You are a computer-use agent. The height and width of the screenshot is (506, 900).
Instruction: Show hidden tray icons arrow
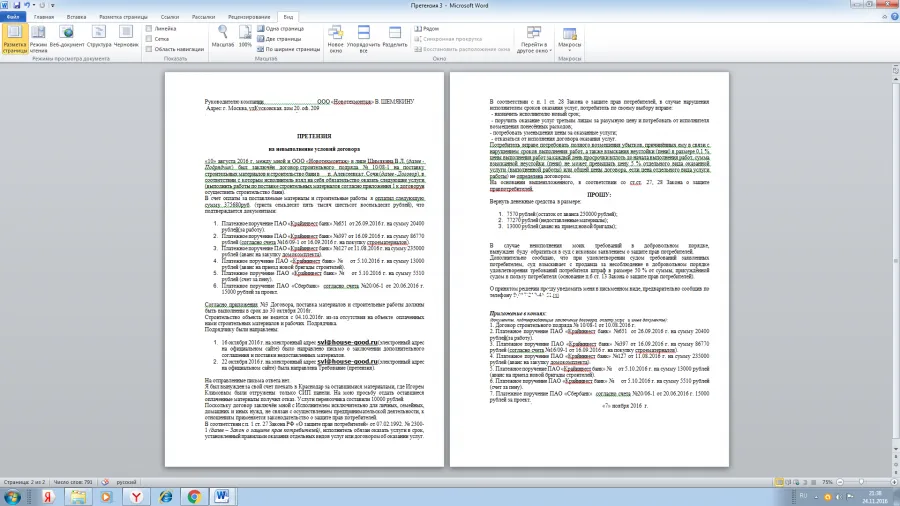[816, 497]
